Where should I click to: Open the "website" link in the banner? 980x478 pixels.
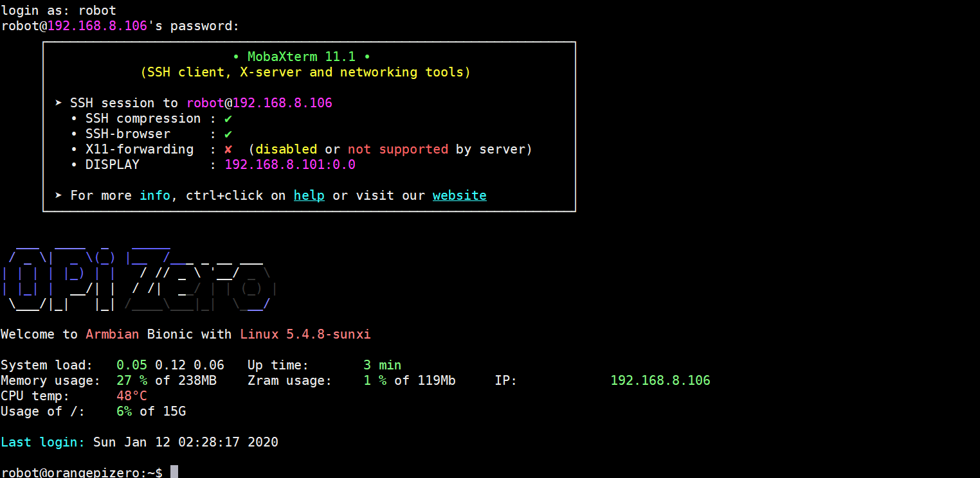tap(459, 195)
